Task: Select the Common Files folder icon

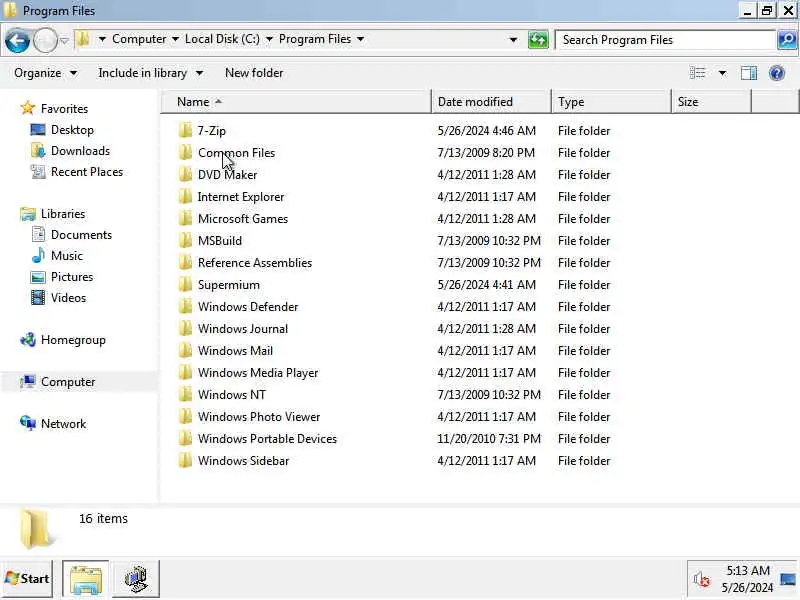Action: [x=185, y=153]
